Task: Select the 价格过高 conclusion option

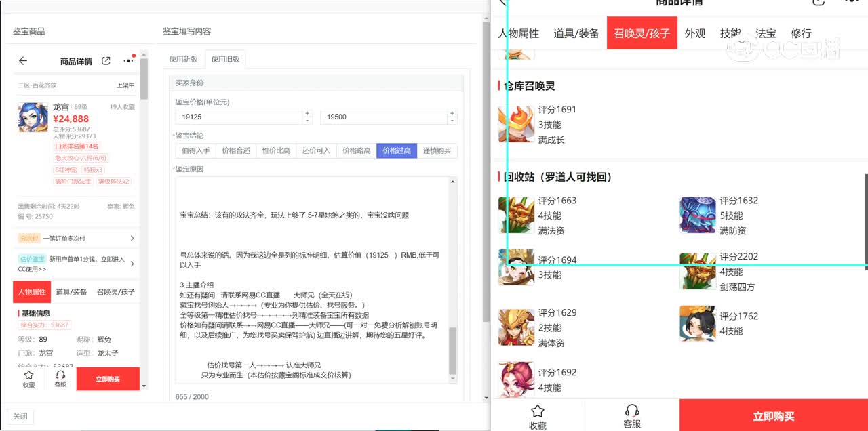Action: click(x=397, y=150)
